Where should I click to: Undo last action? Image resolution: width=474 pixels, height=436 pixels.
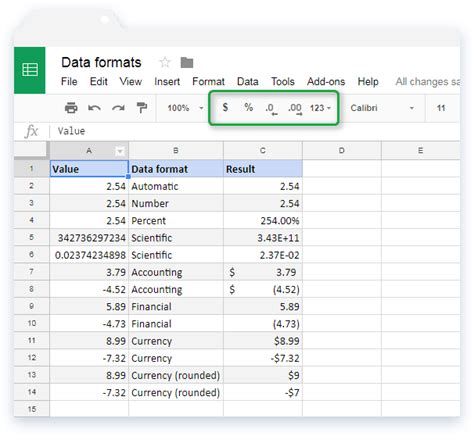[94, 108]
